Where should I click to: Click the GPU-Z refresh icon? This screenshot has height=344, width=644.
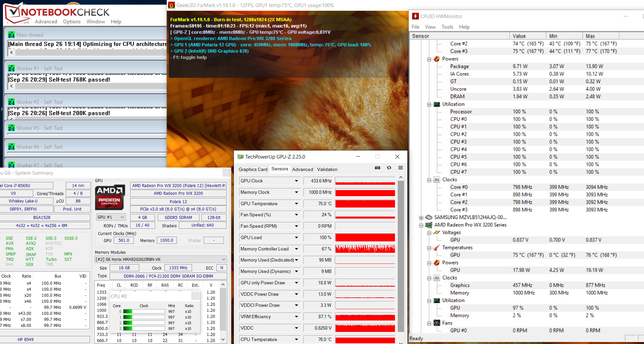[x=389, y=168]
